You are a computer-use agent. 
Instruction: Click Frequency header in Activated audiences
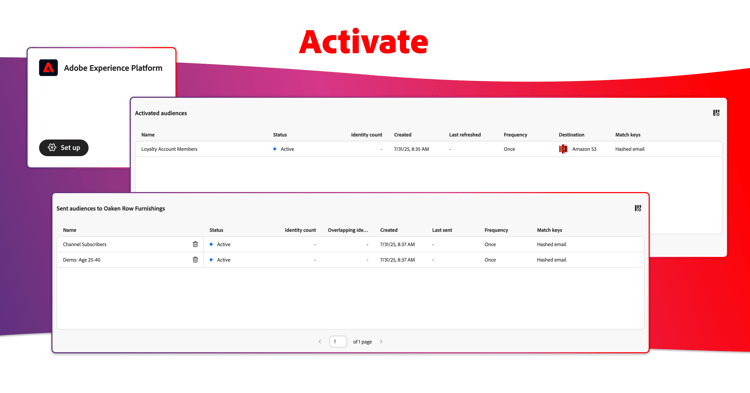(x=515, y=135)
